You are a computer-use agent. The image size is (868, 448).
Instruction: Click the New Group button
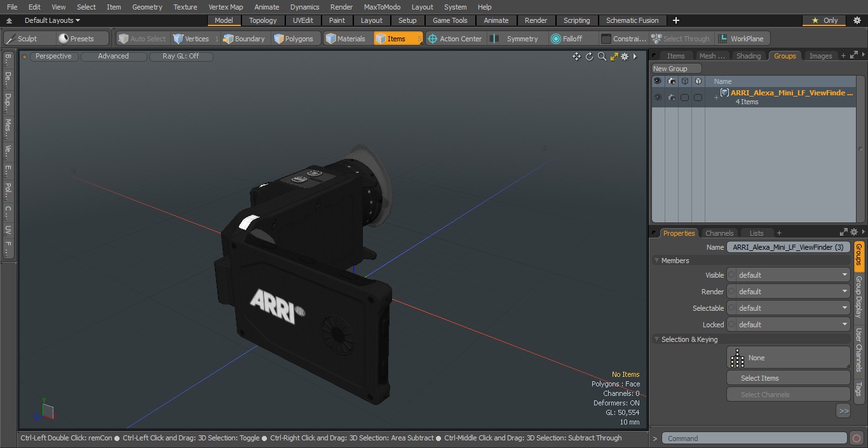tap(676, 69)
